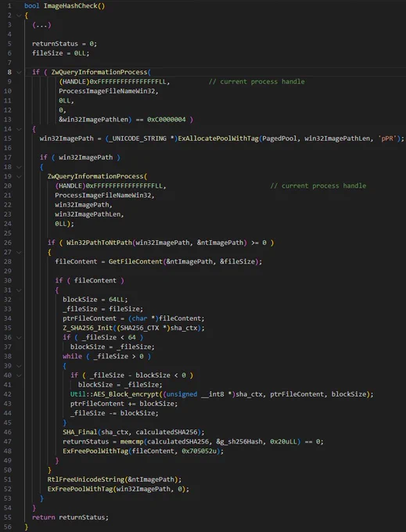Click the 0x705052u tag value

tap(199, 451)
